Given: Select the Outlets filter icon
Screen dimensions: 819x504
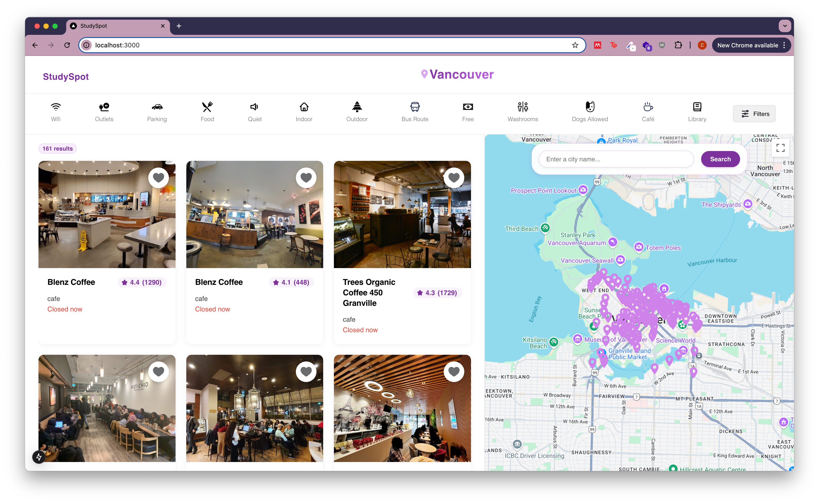Looking at the screenshot, I should (104, 107).
